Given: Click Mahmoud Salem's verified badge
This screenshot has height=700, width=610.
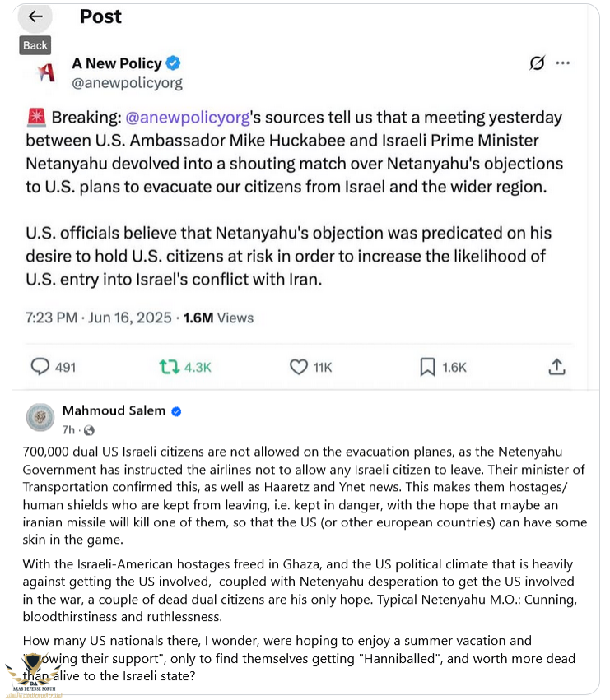Looking at the screenshot, I should pyautogui.click(x=176, y=411).
